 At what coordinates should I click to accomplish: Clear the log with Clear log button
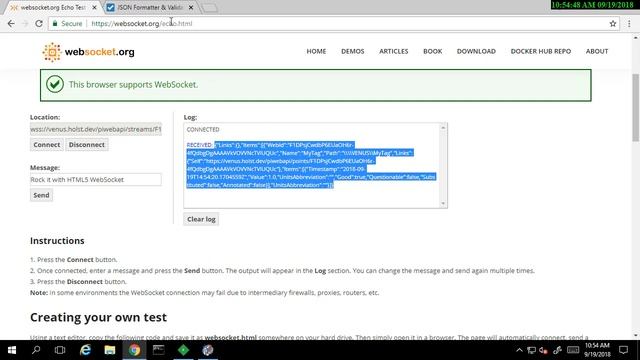coord(201,219)
